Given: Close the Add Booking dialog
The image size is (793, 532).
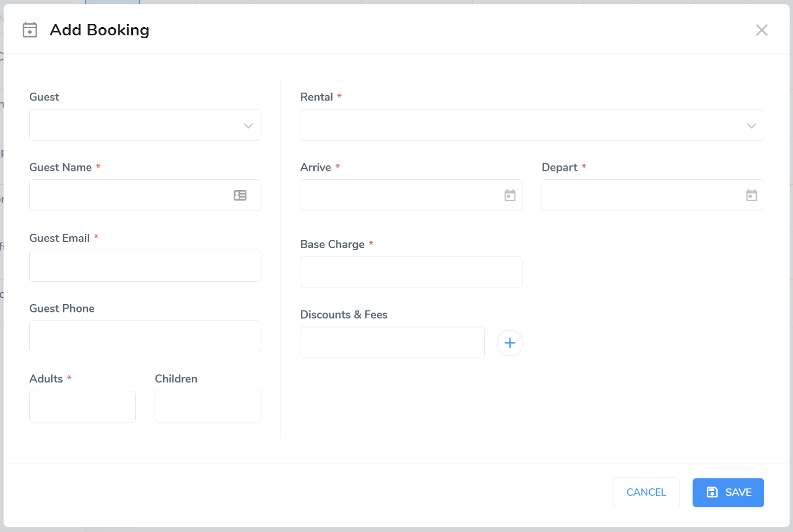Looking at the screenshot, I should (x=761, y=30).
